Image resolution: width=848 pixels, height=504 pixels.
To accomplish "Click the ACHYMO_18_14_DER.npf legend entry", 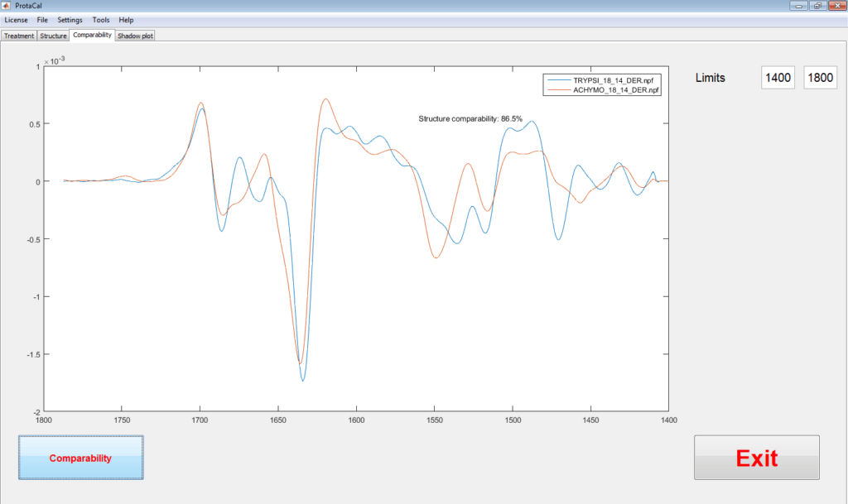I will point(616,90).
